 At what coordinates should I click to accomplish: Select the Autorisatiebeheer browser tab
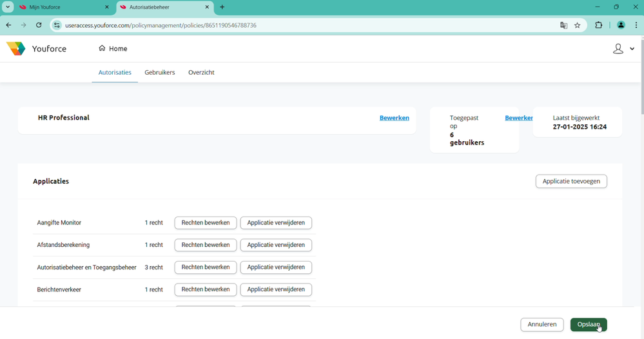(x=165, y=7)
